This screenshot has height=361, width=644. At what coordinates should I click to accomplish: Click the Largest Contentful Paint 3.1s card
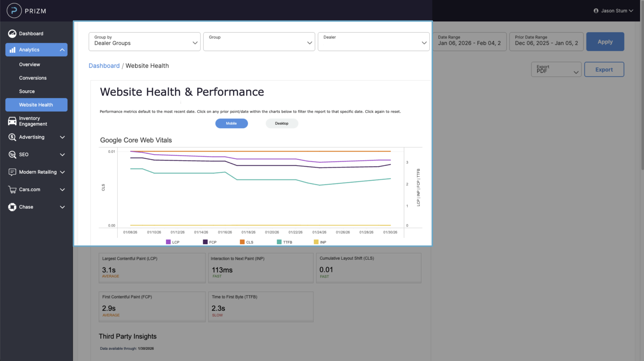click(152, 268)
